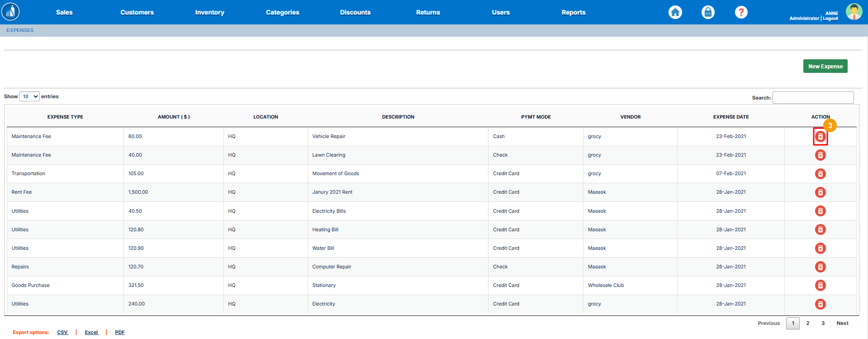Delete the Lawn Clearing expense row
This screenshot has height=339, width=868.
pos(820,155)
